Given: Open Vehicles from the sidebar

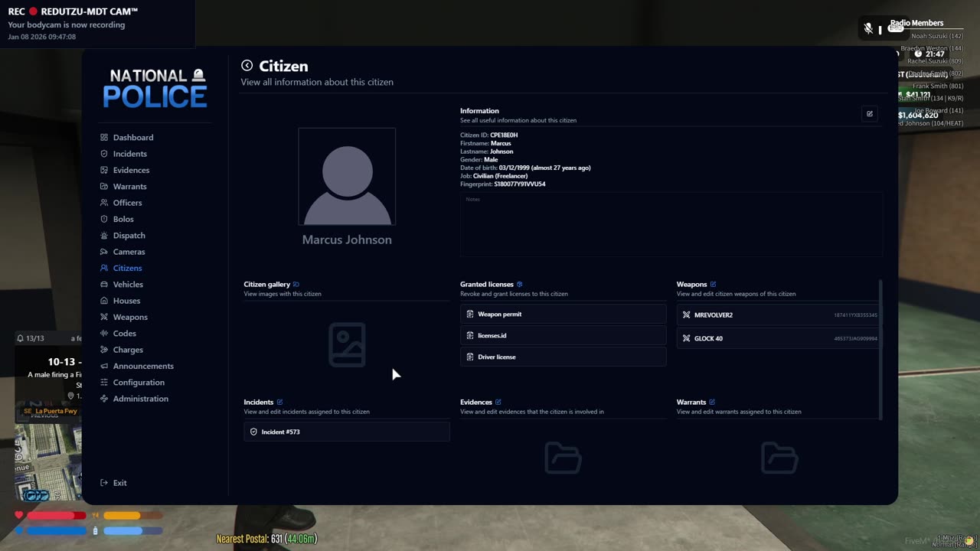Looking at the screenshot, I should point(128,285).
